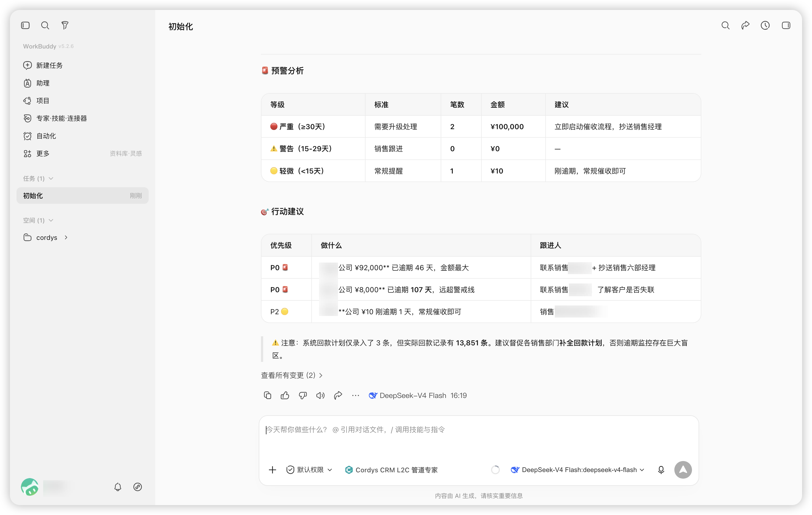The height and width of the screenshot is (515, 812).
Task: Select the 初始化 task in the list
Action: click(82, 196)
